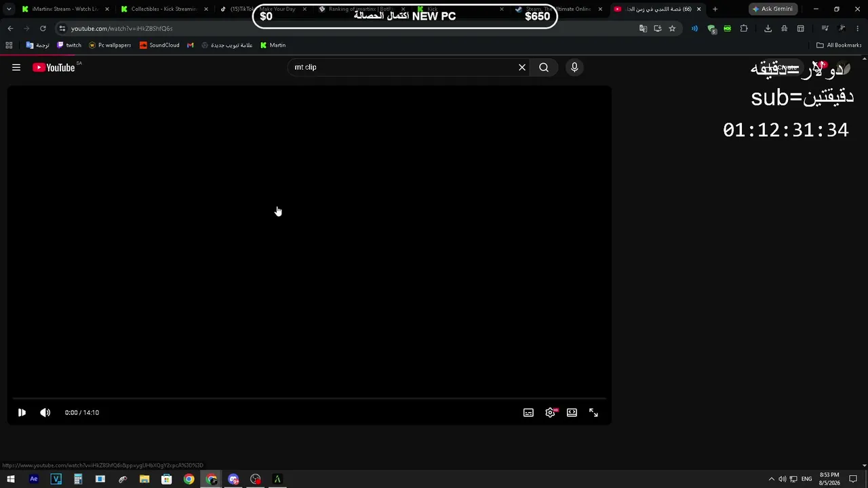Click the incognito-style toolbar icon
Image resolution: width=868 pixels, height=488 pixels.
point(784,28)
